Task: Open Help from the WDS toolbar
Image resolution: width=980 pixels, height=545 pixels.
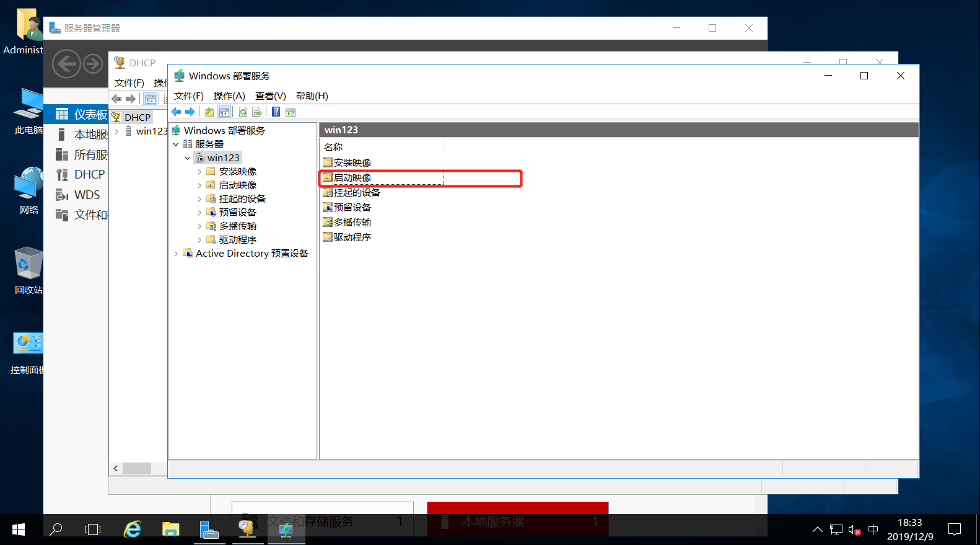Action: pos(276,112)
